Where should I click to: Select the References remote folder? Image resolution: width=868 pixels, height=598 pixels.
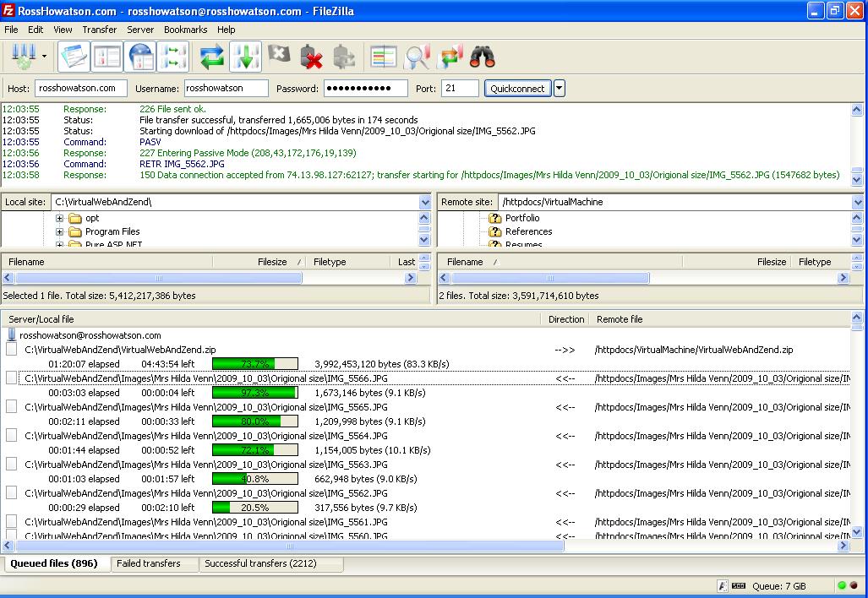(529, 231)
